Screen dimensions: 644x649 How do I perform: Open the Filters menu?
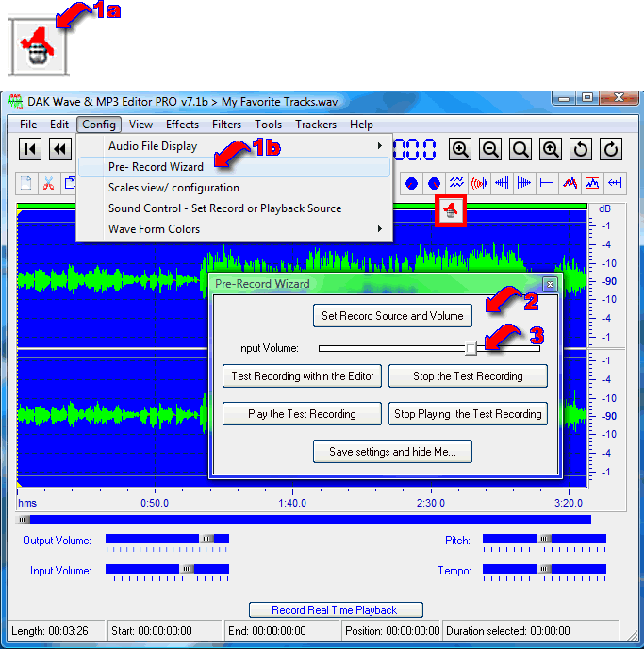point(226,125)
